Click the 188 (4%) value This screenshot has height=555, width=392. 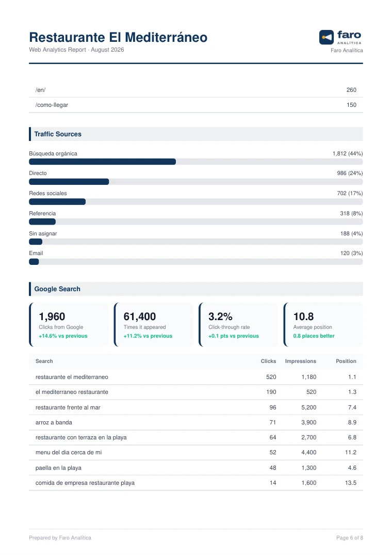click(351, 233)
